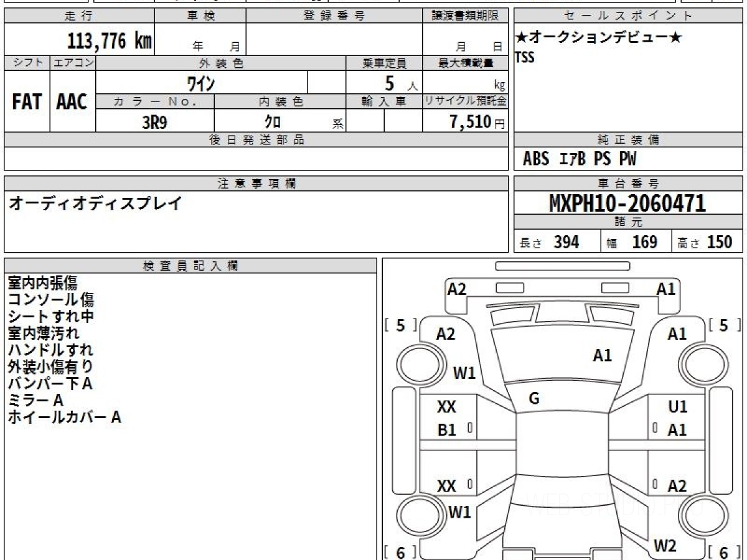Click the B1 mark on the diagram
This screenshot has height=560, width=747.
tap(447, 430)
